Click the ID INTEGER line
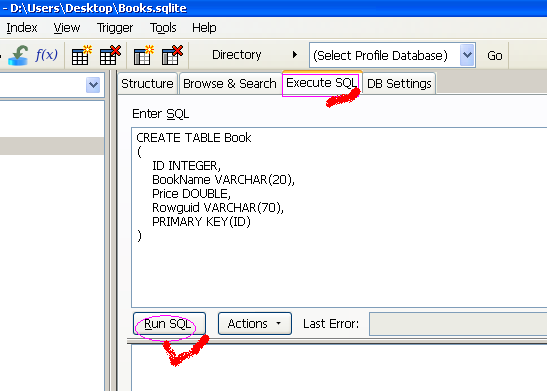 186,166
